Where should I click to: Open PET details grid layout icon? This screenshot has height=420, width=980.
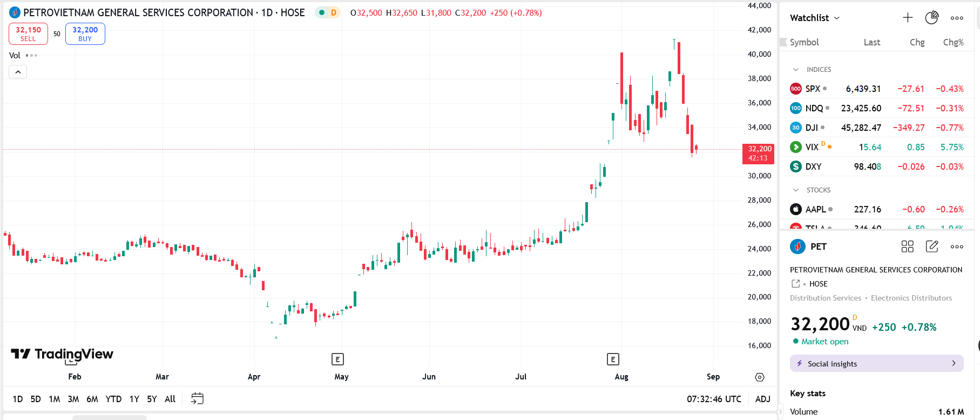[x=908, y=246]
